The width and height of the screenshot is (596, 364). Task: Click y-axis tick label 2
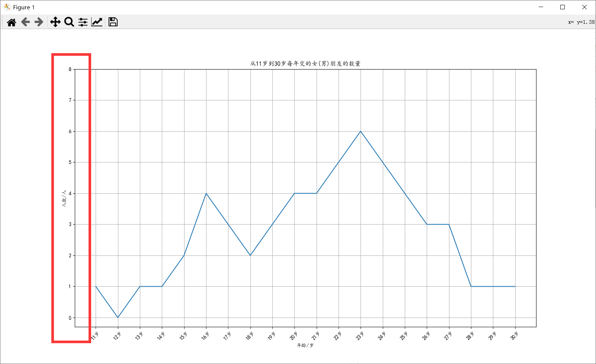click(70, 255)
